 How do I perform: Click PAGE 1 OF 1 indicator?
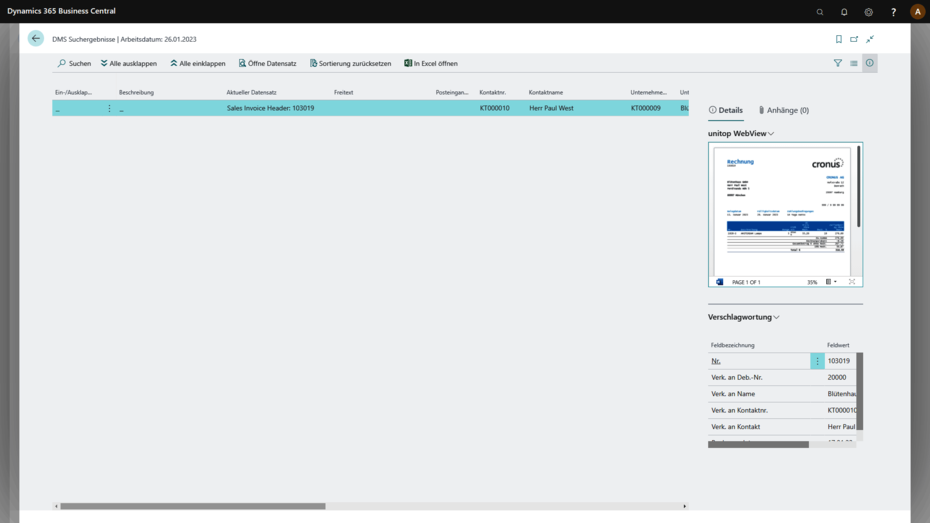746,282
